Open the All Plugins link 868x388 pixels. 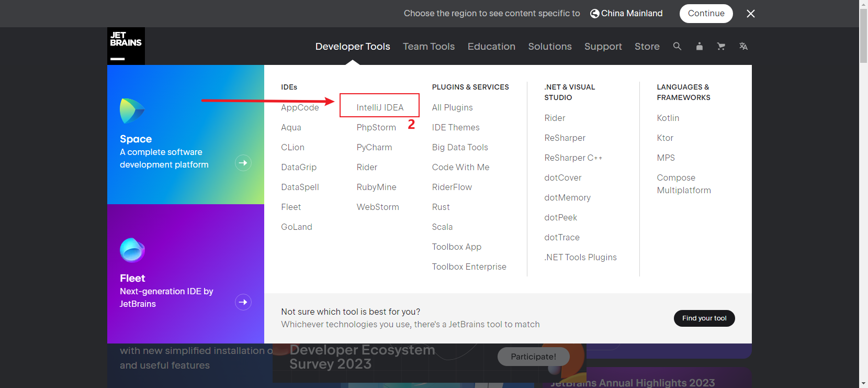pyautogui.click(x=452, y=107)
